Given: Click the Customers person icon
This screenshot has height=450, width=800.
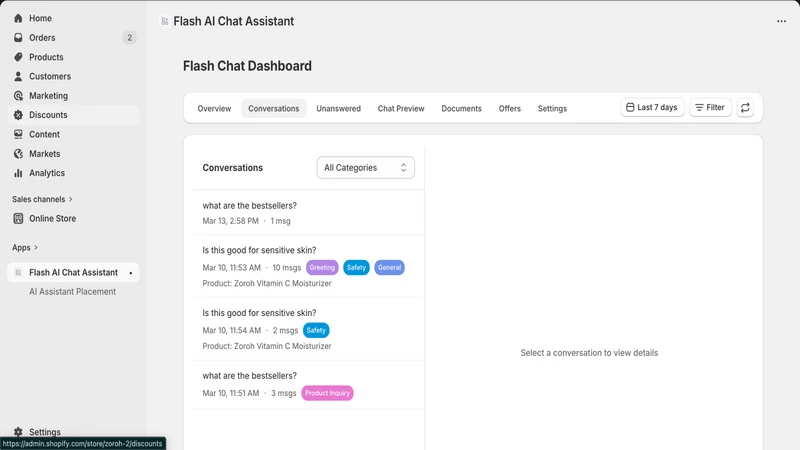Looking at the screenshot, I should click(18, 77).
